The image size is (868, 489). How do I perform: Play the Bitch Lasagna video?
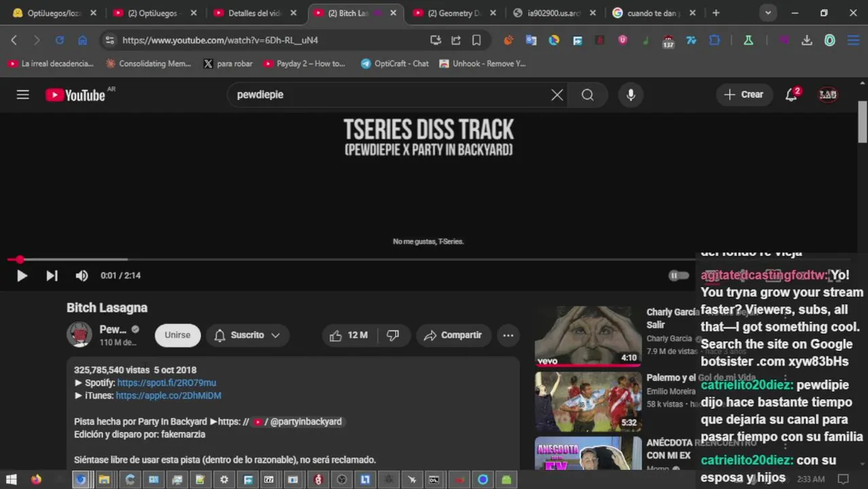(22, 275)
